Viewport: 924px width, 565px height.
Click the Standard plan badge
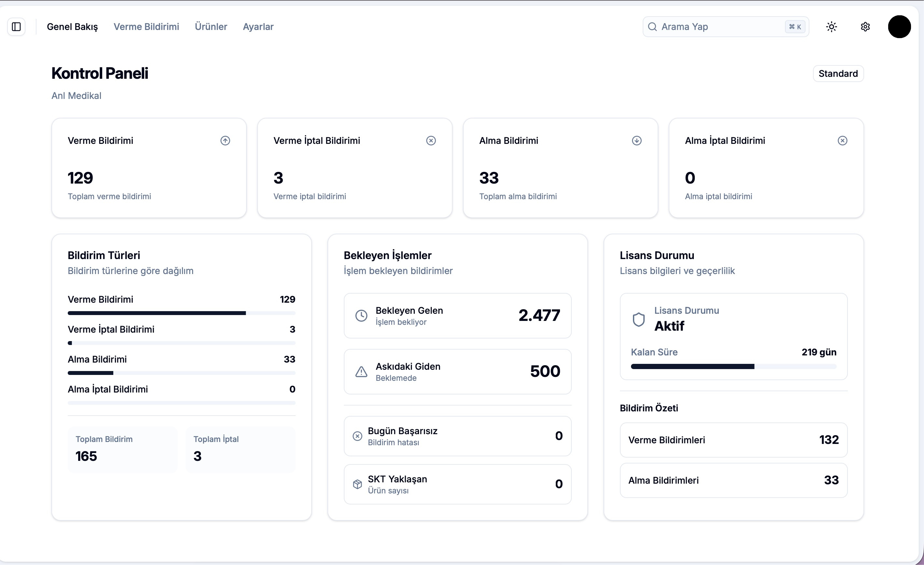point(838,74)
